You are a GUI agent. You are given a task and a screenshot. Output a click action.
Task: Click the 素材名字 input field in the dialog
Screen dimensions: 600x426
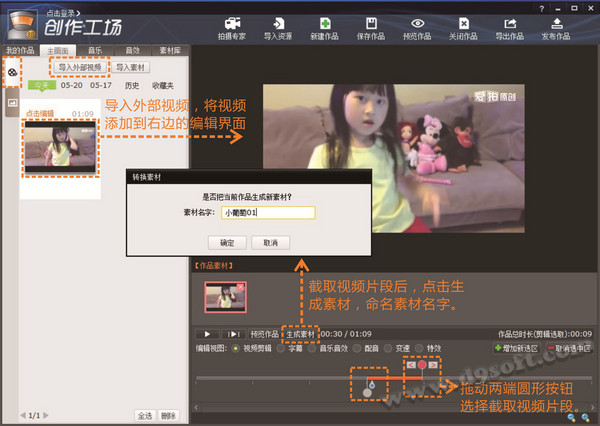click(x=268, y=213)
